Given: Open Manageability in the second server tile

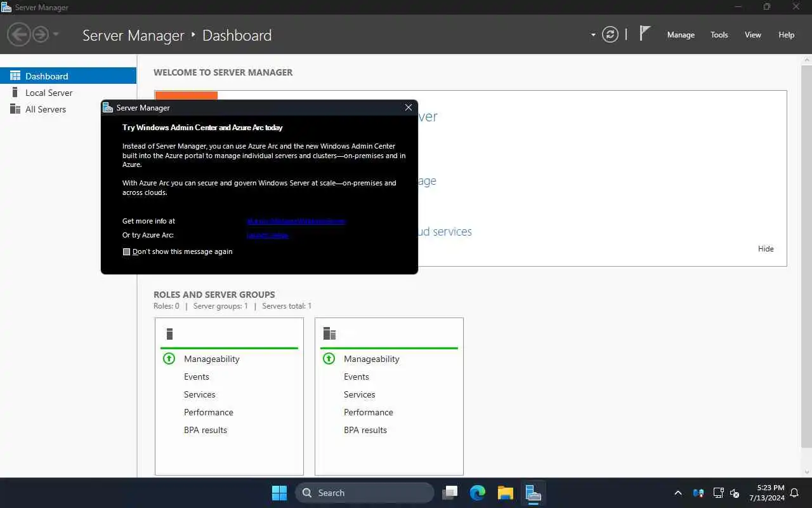Looking at the screenshot, I should coord(371,359).
